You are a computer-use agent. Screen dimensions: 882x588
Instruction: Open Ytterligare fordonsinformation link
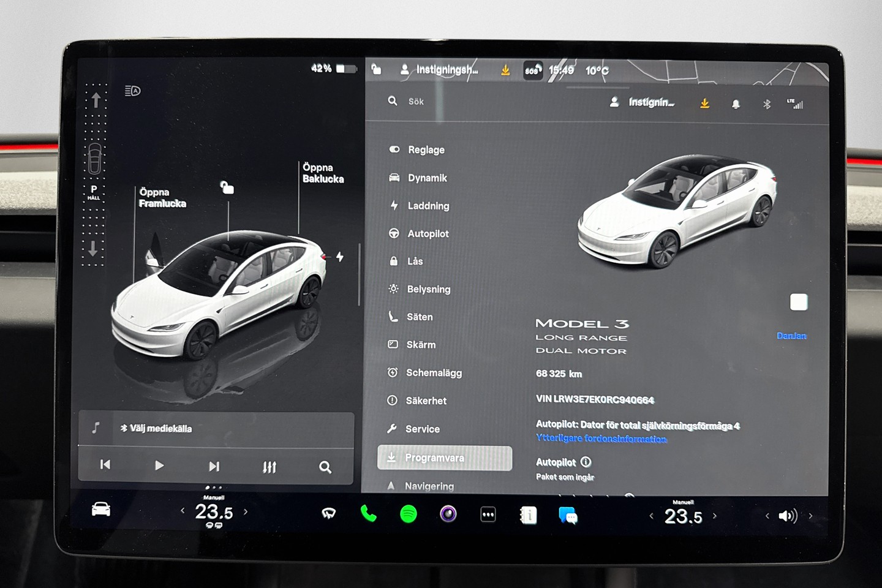[601, 439]
